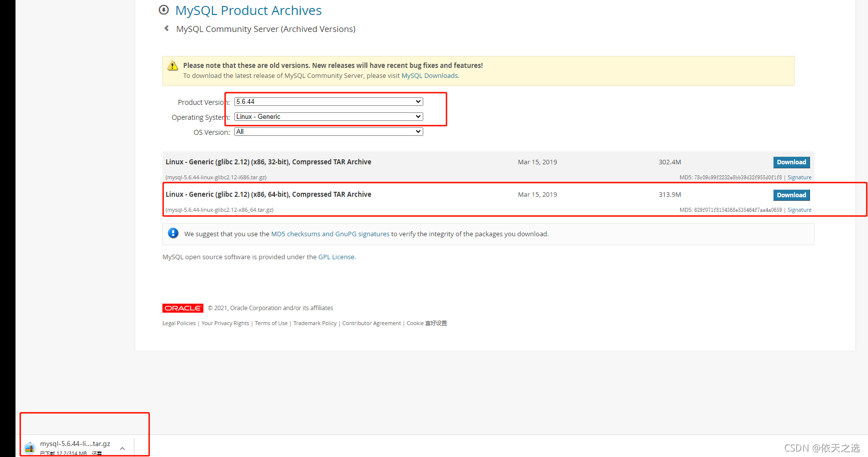This screenshot has height=457, width=868.
Task: Follow the MySQL Downloads link in the notice
Action: click(430, 76)
